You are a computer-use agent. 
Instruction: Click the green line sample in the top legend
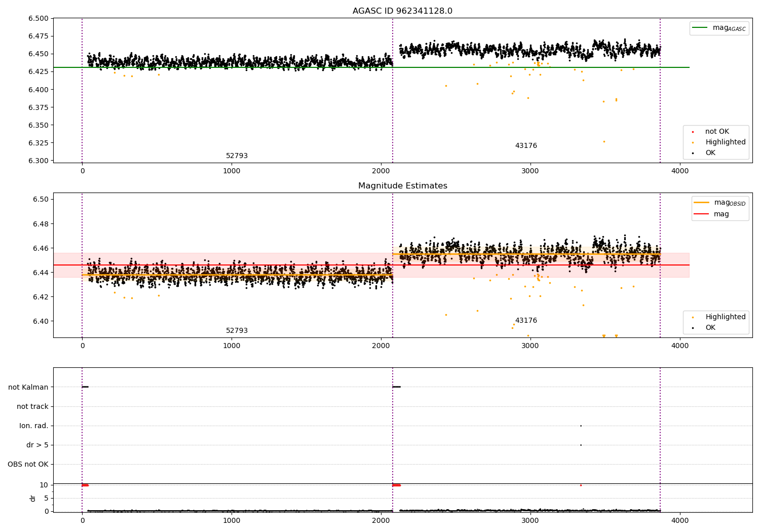(x=700, y=28)
